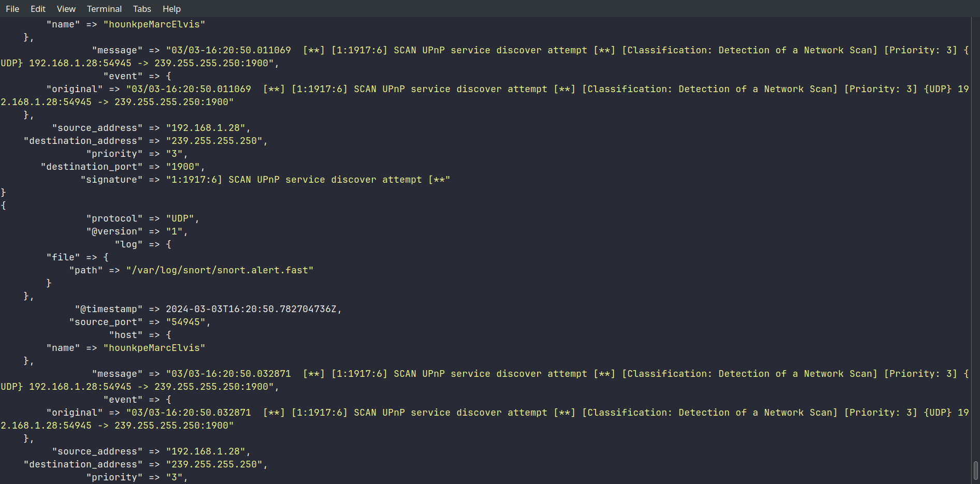This screenshot has width=980, height=484.
Task: Click the "host" key text
Action: tap(126, 335)
